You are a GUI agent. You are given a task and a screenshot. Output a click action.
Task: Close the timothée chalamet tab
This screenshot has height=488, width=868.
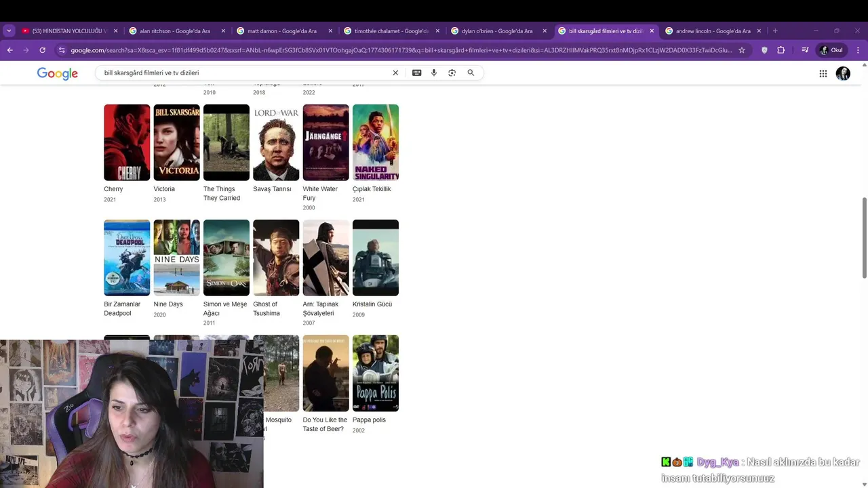click(x=437, y=30)
